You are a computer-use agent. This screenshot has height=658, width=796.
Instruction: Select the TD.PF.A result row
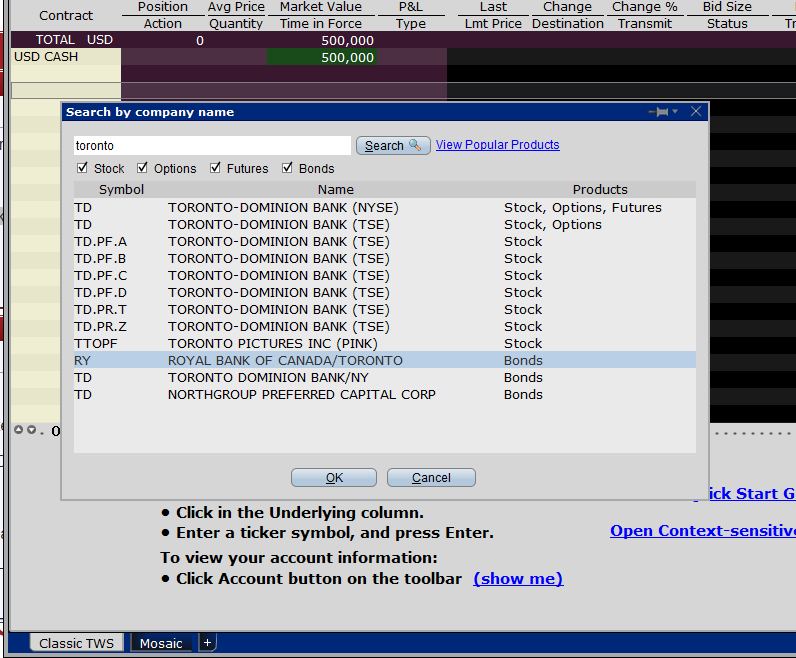(385, 242)
